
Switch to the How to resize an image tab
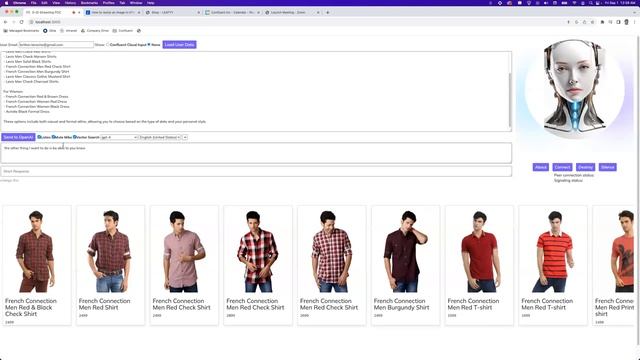[x=112, y=13]
